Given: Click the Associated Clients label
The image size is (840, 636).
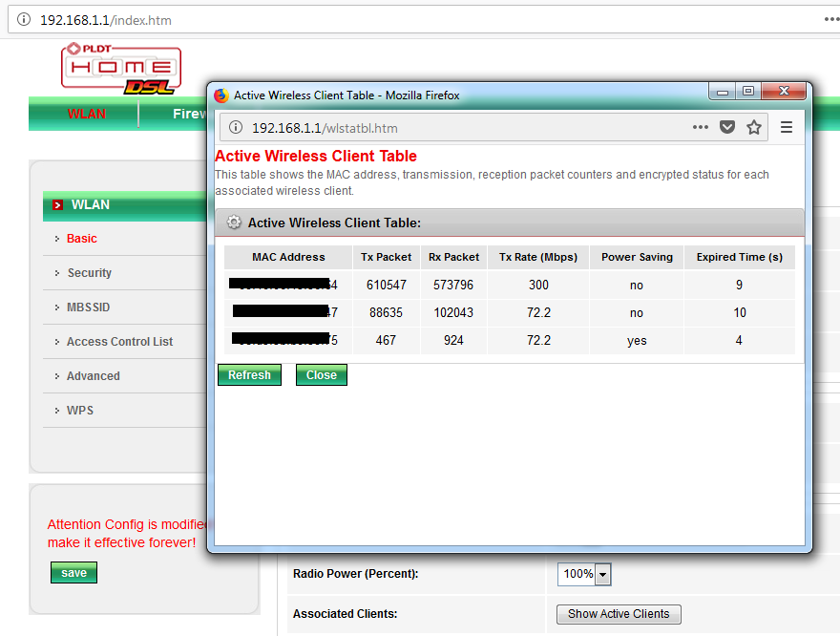Looking at the screenshot, I should pos(345,614).
